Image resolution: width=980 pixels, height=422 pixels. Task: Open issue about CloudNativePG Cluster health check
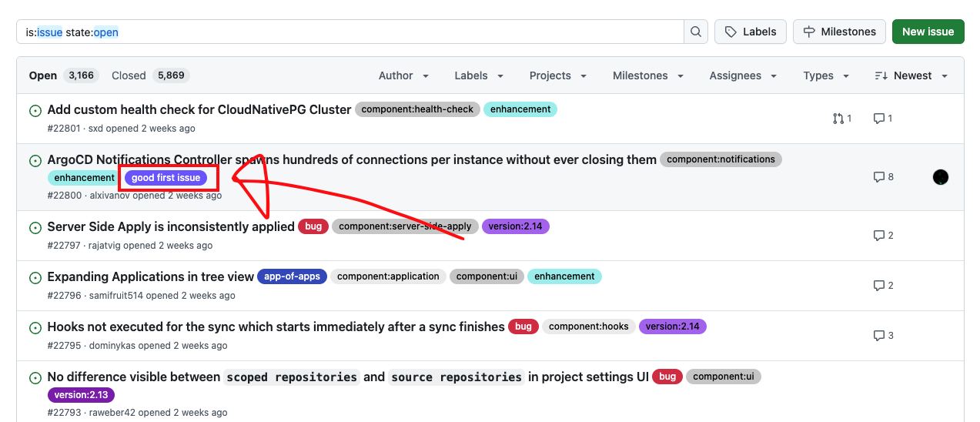click(x=199, y=109)
